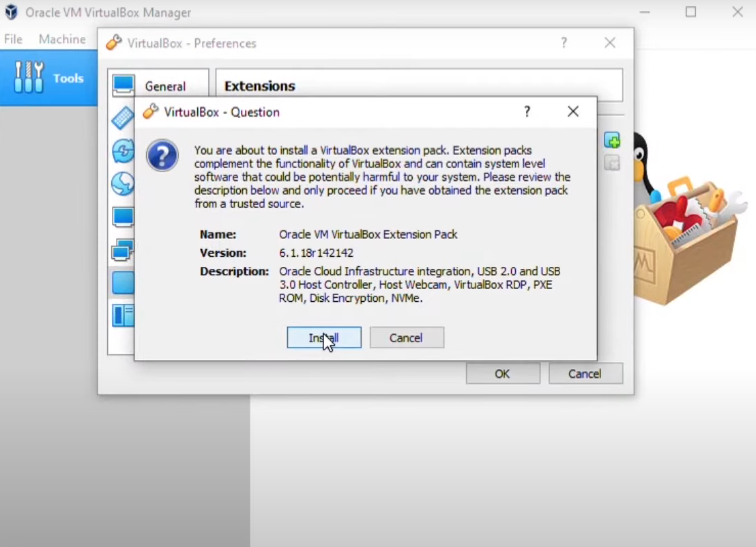
Task: Cancel the extension pack installation
Action: click(x=407, y=337)
